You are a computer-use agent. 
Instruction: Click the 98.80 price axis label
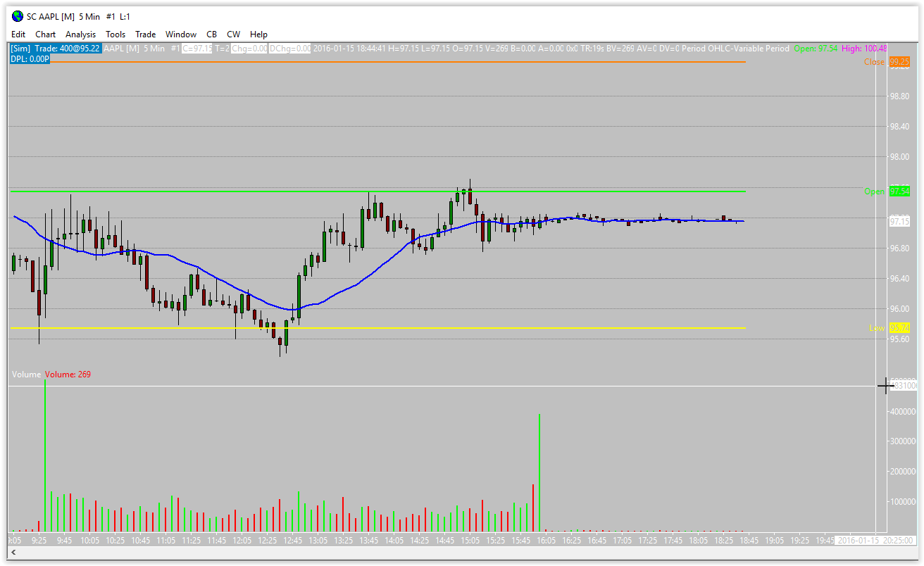click(899, 96)
